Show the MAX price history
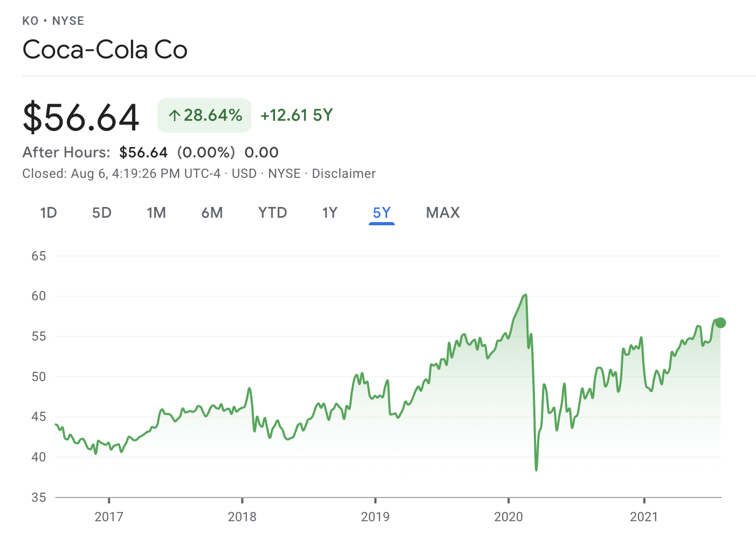Image resolution: width=756 pixels, height=539 pixels. tap(443, 213)
